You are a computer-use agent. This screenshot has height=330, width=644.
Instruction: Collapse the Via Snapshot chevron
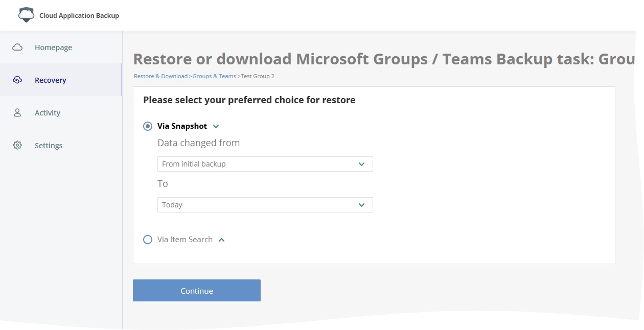pyautogui.click(x=216, y=127)
